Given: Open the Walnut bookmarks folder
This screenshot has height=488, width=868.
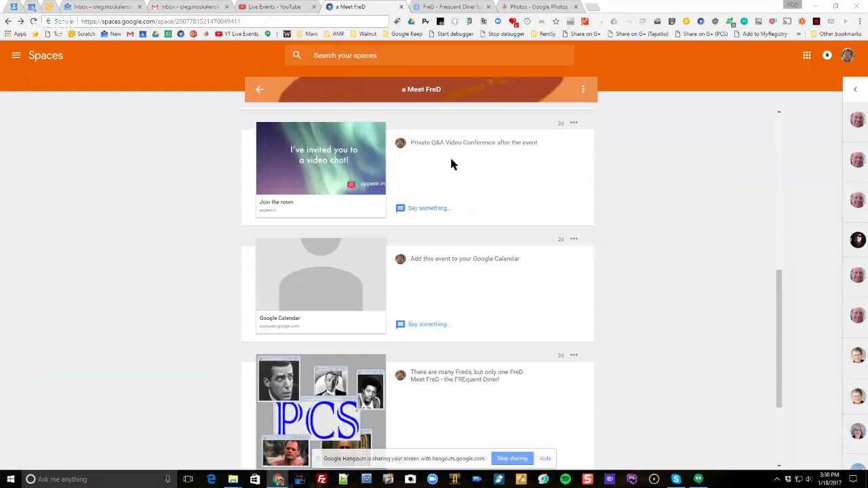Looking at the screenshot, I should coord(363,34).
